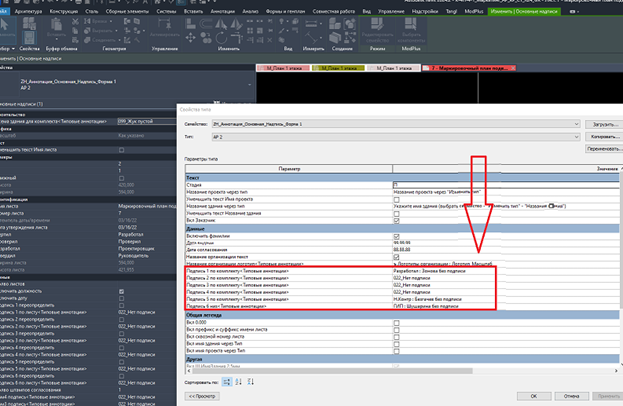Open the Семейство family dropdown

[x=396, y=124]
